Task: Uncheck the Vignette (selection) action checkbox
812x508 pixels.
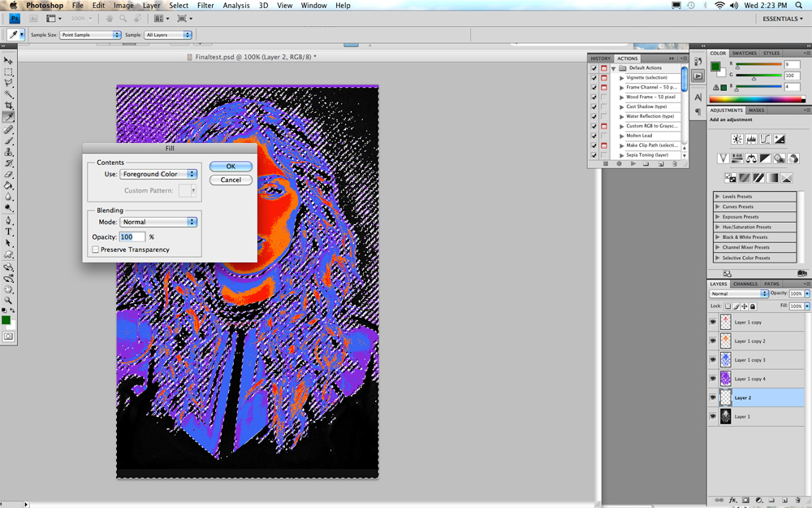Action: [594, 78]
